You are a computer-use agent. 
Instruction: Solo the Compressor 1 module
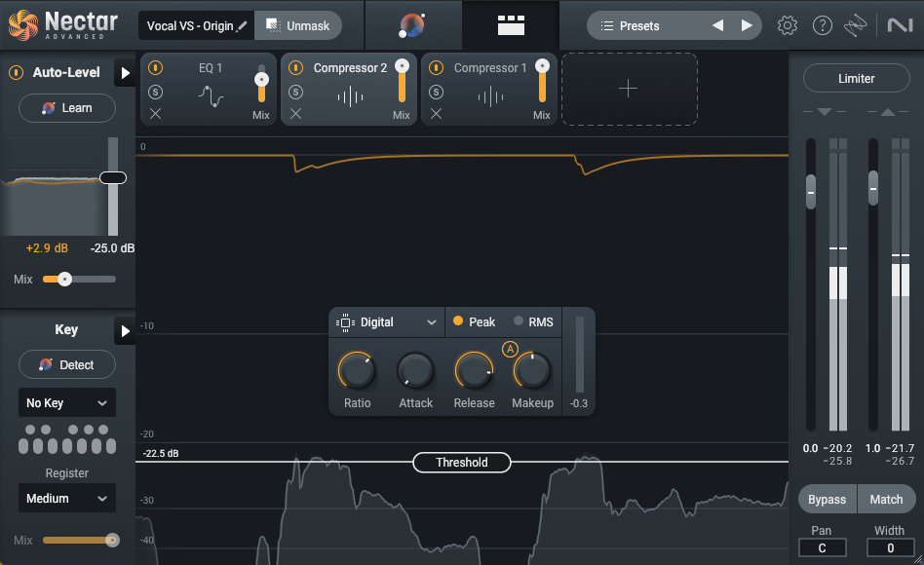tap(436, 92)
